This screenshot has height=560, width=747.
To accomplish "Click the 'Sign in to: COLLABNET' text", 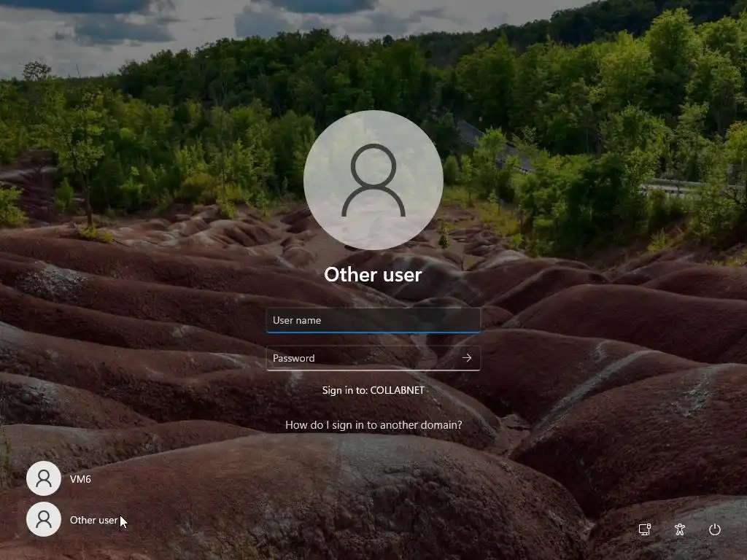I will click(x=373, y=391).
